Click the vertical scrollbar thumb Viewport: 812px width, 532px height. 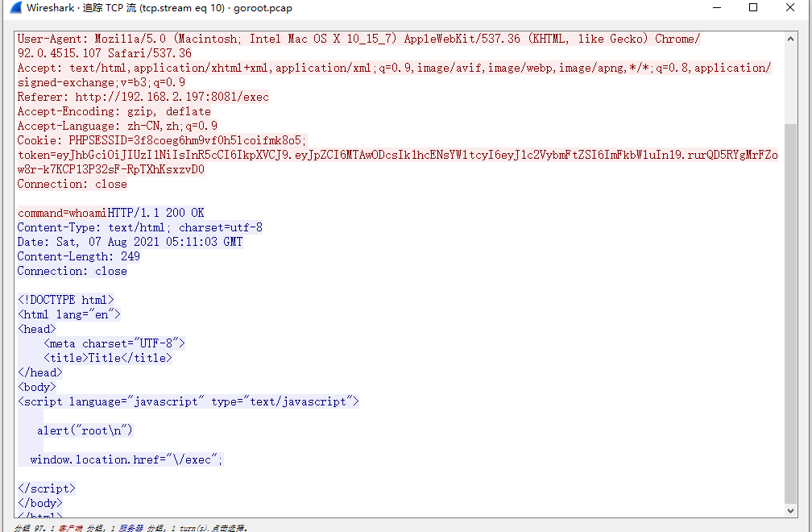[x=790, y=314]
